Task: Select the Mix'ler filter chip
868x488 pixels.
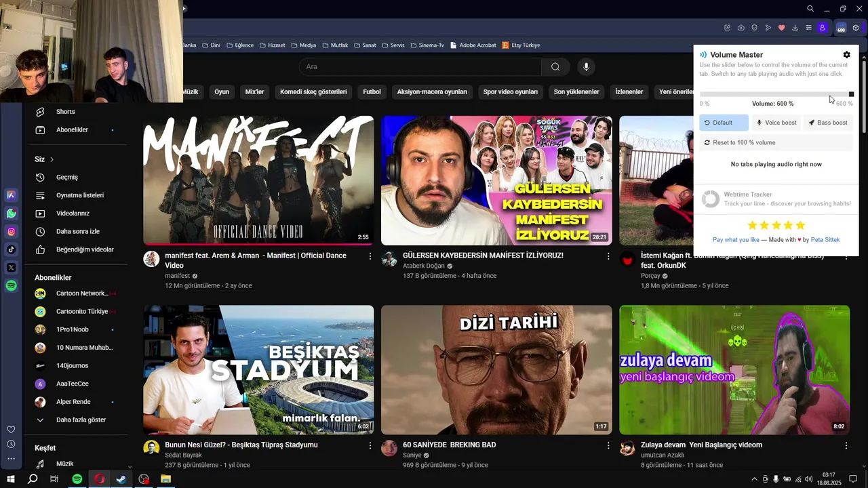Action: coord(254,91)
